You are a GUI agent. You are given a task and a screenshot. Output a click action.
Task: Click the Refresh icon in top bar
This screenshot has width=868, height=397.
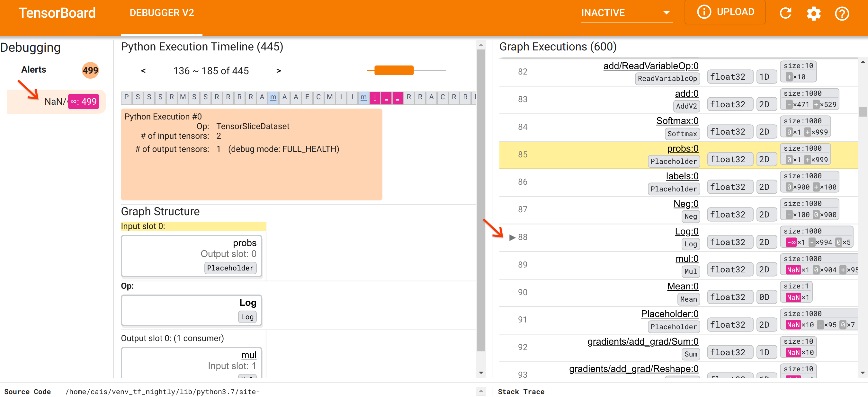click(x=786, y=14)
